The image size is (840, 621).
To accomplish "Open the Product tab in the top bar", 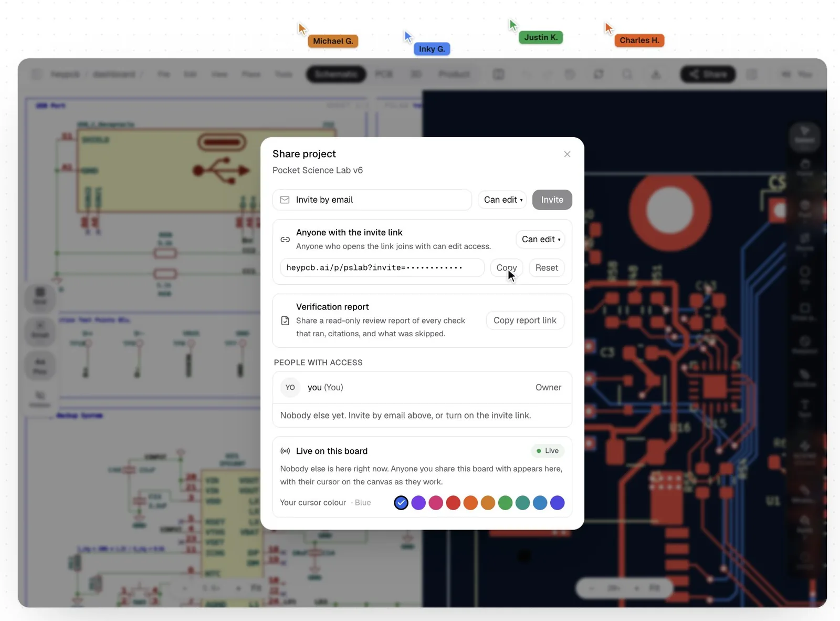I will click(454, 74).
